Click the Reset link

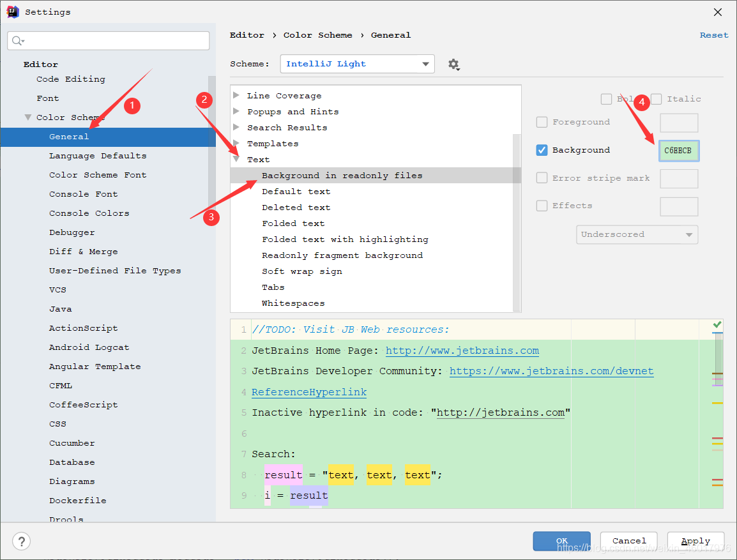pyautogui.click(x=714, y=35)
